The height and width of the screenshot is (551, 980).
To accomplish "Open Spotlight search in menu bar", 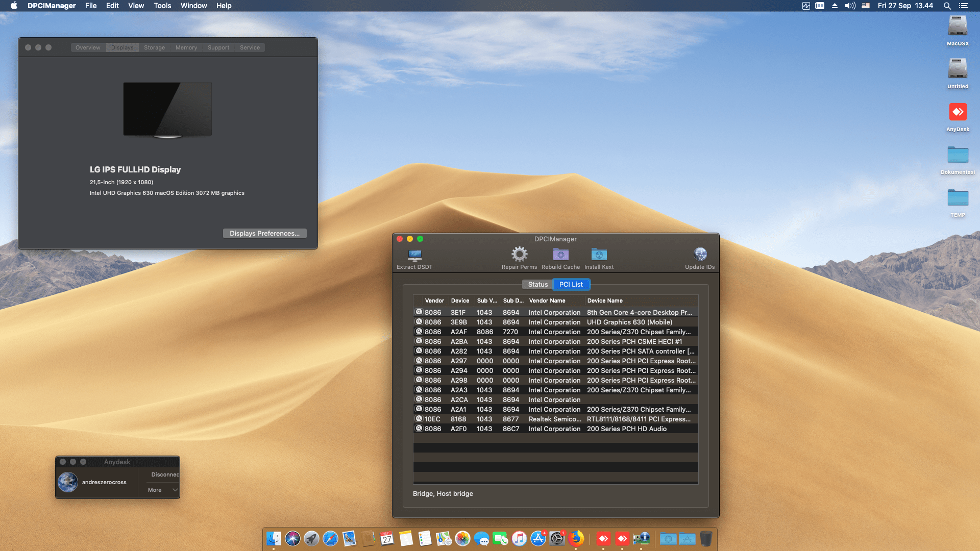I will pyautogui.click(x=947, y=6).
